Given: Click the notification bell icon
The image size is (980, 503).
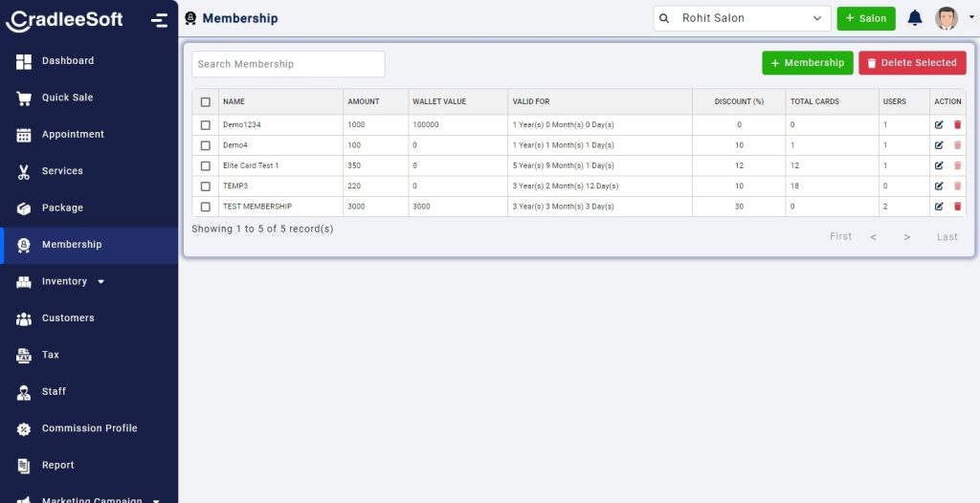Looking at the screenshot, I should (x=915, y=18).
